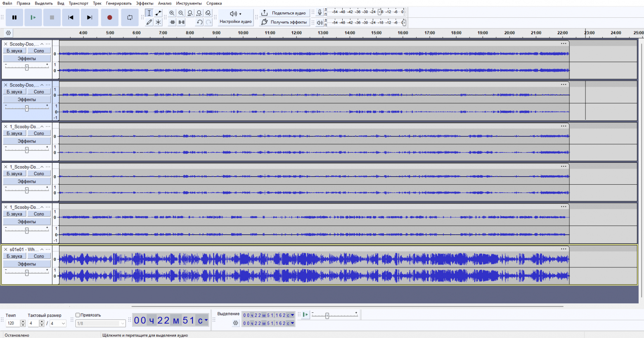Image resolution: width=644 pixels, height=338 pixels.
Task: Open the Транспорт menu
Action: 78,3
